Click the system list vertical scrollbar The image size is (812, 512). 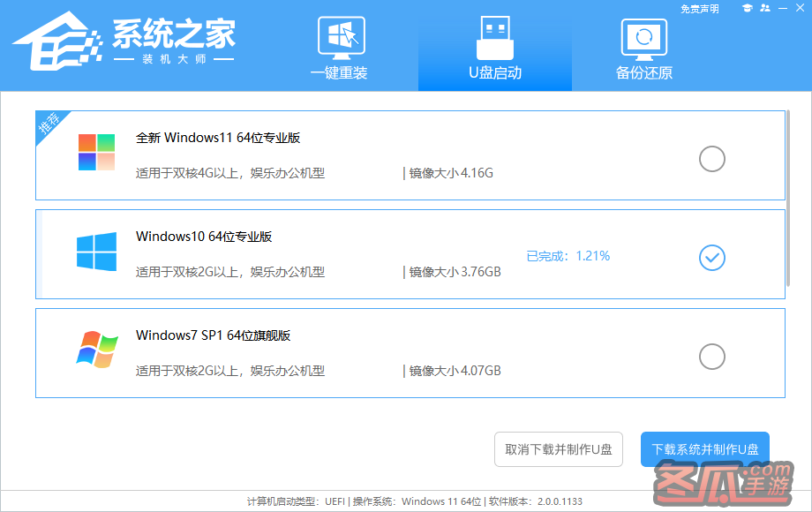789,199
